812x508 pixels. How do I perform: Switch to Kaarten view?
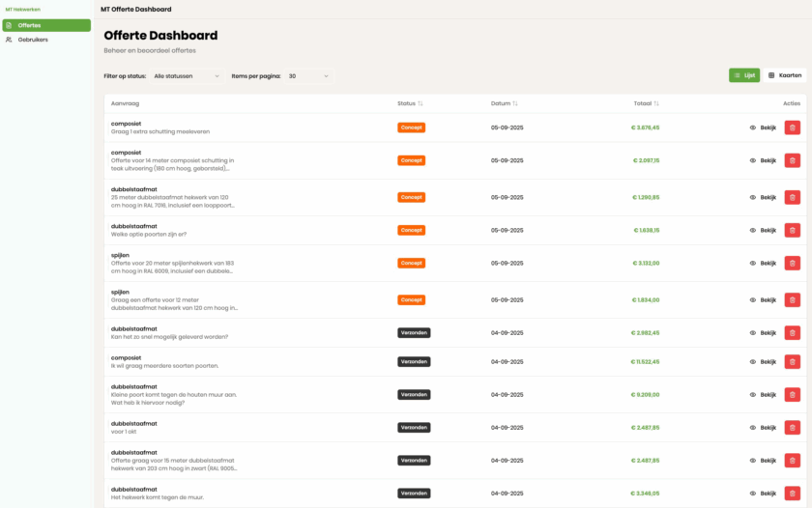click(x=785, y=75)
